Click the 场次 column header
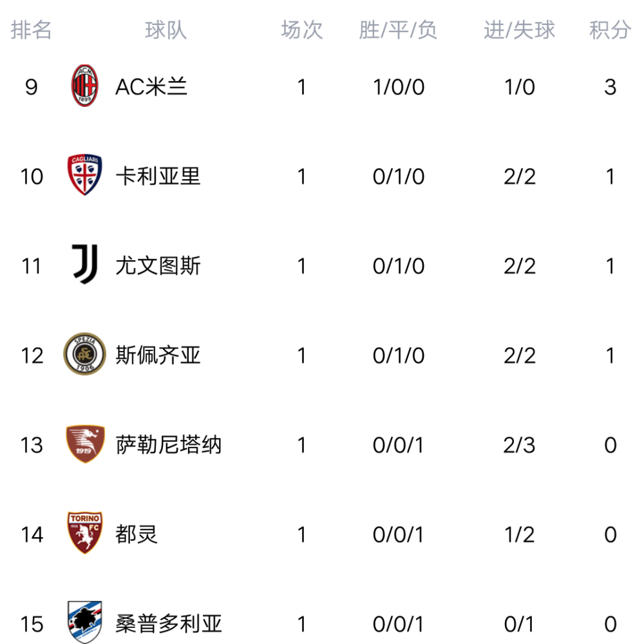The image size is (644, 644). click(x=302, y=30)
